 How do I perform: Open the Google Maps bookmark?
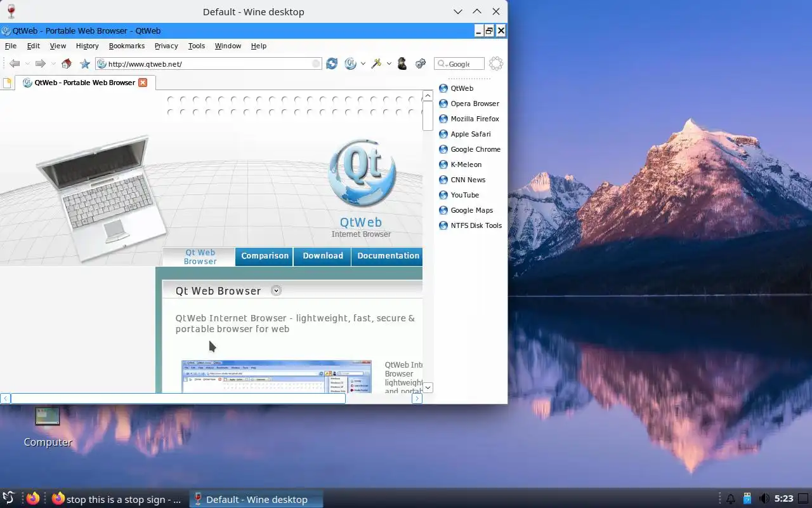point(466,210)
